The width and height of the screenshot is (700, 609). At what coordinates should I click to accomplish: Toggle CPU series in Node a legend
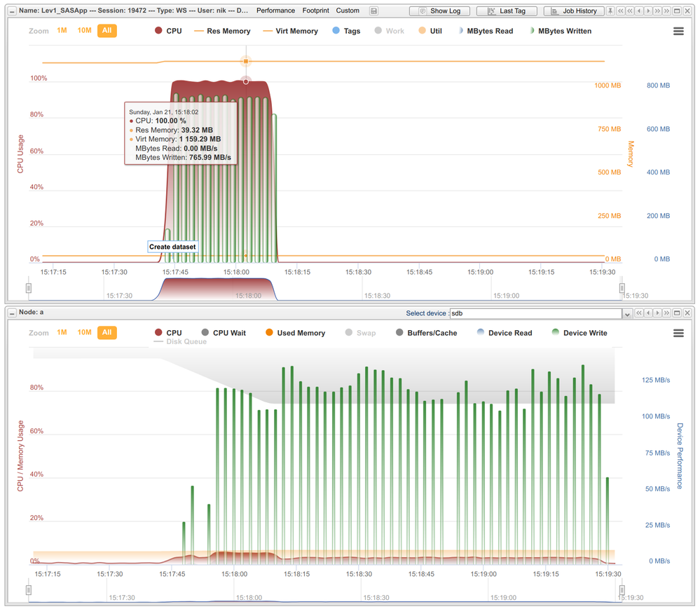tap(168, 333)
